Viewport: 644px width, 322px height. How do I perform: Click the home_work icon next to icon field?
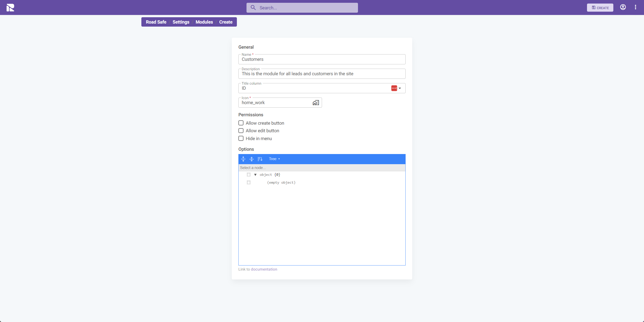tap(315, 102)
